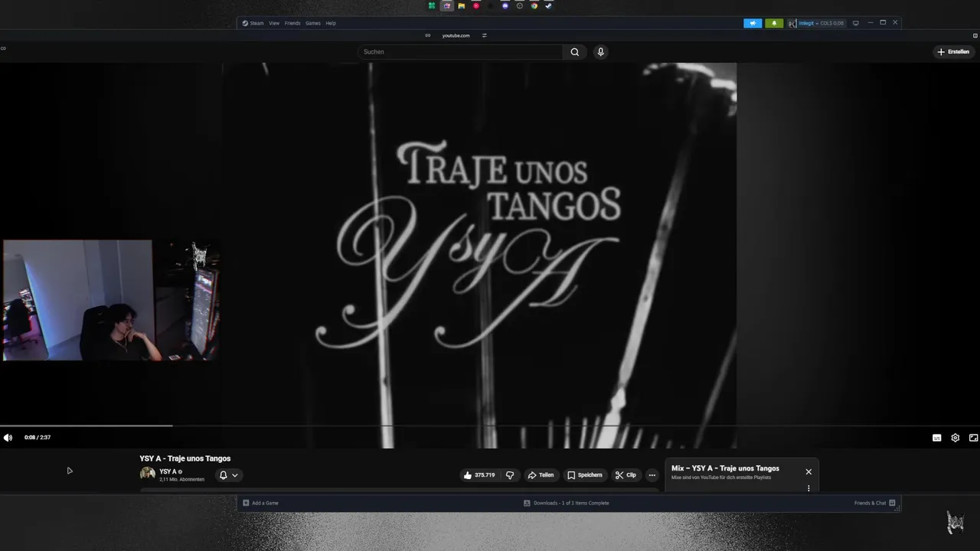Click the play arrow icon left of the title
The height and width of the screenshot is (551, 980).
(x=69, y=471)
